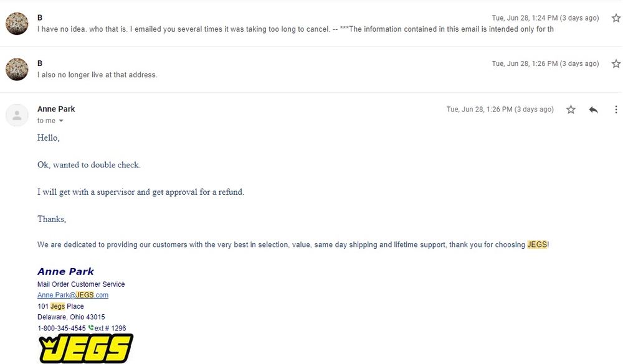623x364 pixels.
Task: Click B's avatar on second message
Action: (x=17, y=69)
